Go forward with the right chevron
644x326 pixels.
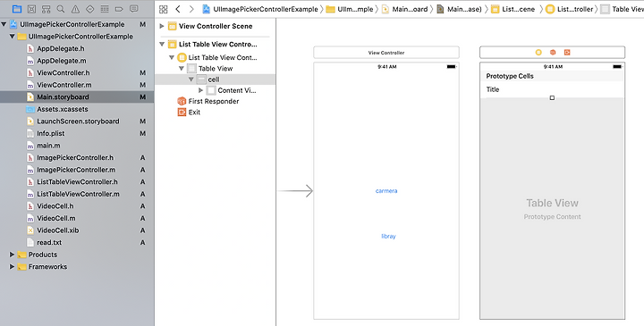pos(191,9)
